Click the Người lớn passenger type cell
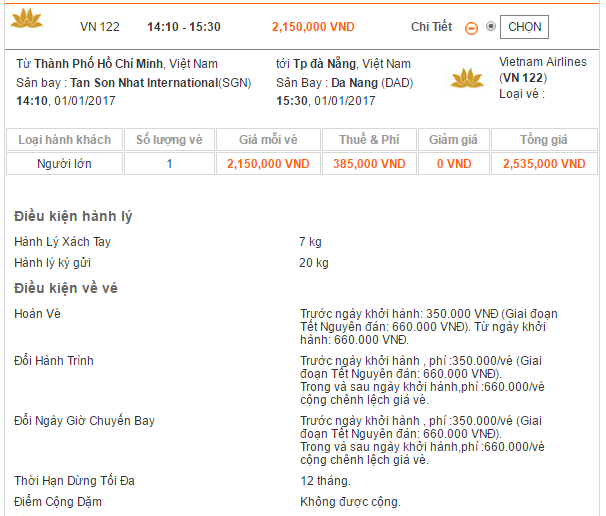Image resolution: width=606 pixels, height=516 pixels. pyautogui.click(x=65, y=163)
